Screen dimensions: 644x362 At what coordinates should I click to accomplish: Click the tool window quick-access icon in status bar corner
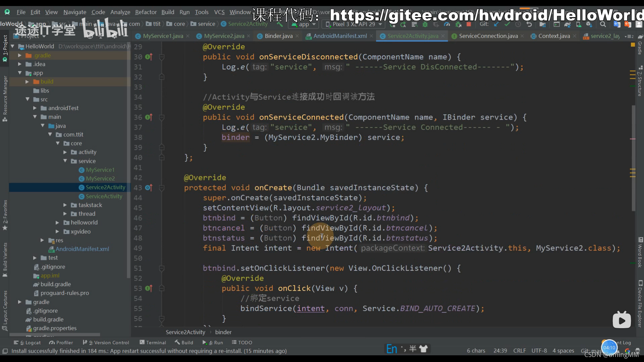(5, 351)
